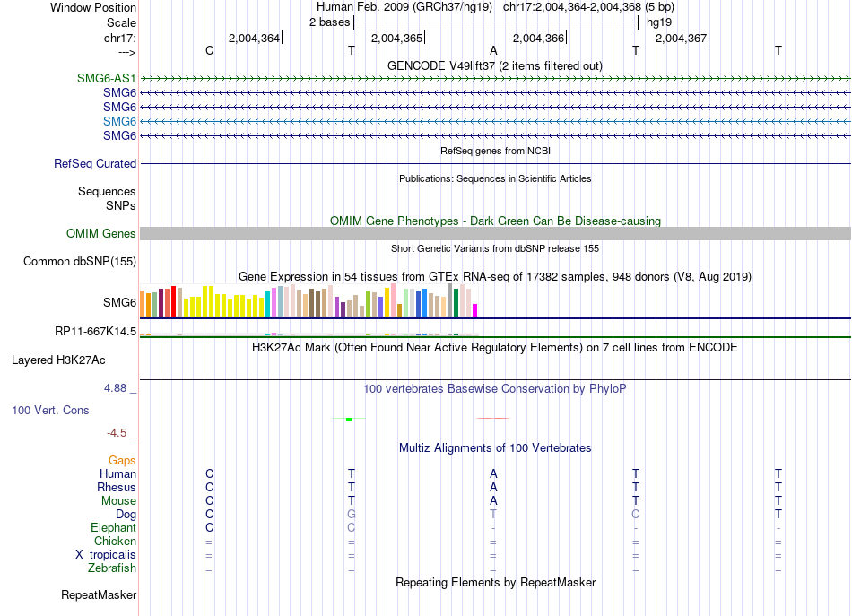
Task: Click the reference base C in sequence row
Action: [209, 50]
